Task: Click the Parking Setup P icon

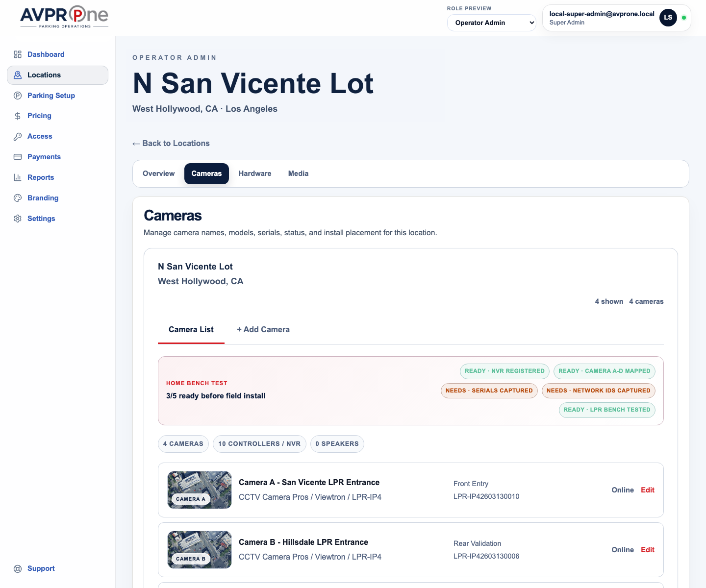Action: coord(18,96)
